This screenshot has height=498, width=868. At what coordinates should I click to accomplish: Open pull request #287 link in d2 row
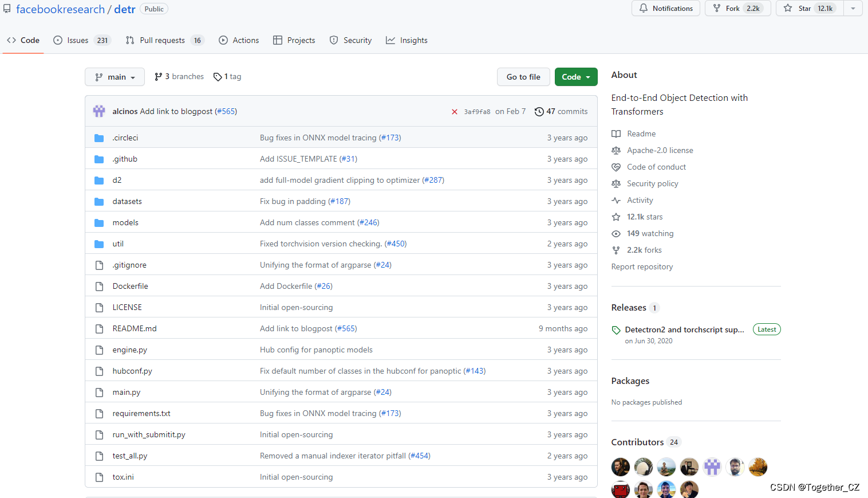pyautogui.click(x=433, y=180)
